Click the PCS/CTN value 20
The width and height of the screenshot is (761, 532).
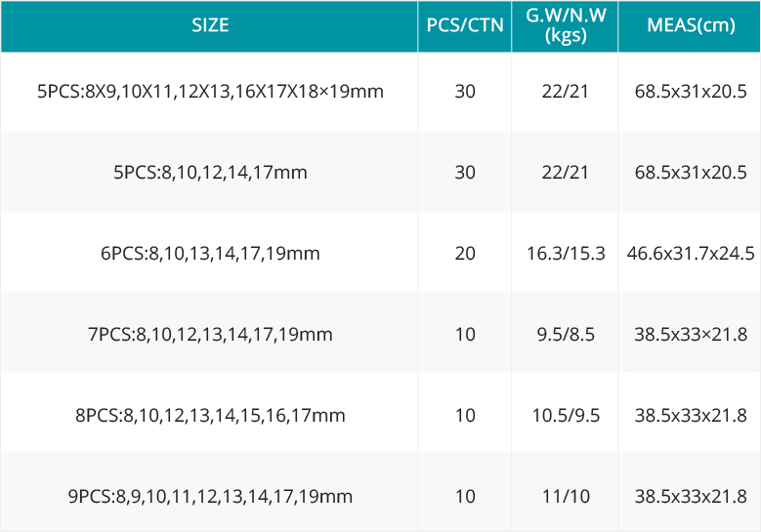(x=465, y=254)
